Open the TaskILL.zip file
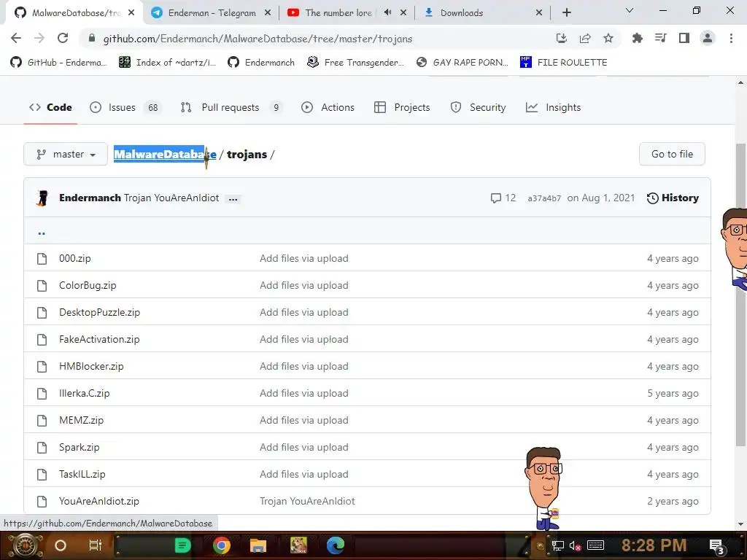The image size is (747, 560). 82,474
